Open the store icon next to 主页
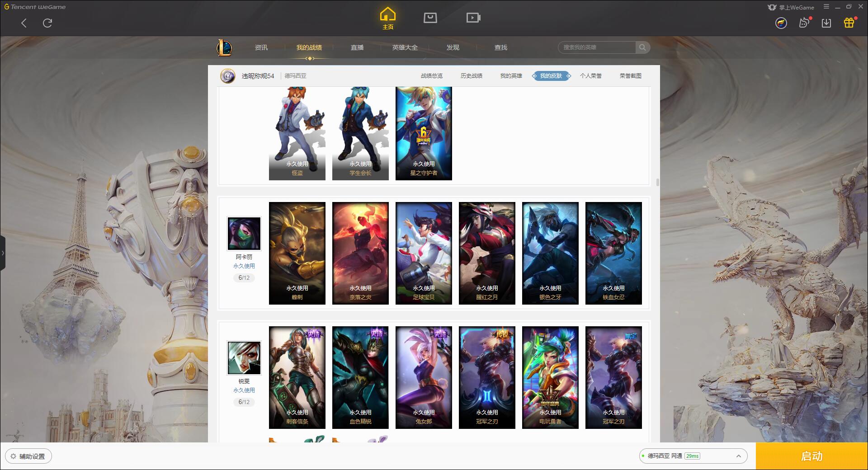The height and width of the screenshot is (470, 868). 430,18
